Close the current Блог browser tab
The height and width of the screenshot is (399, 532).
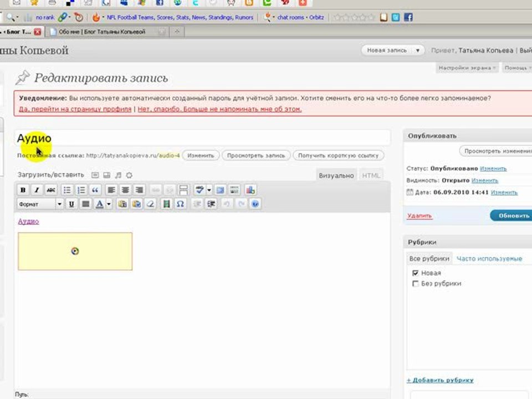(x=37, y=32)
